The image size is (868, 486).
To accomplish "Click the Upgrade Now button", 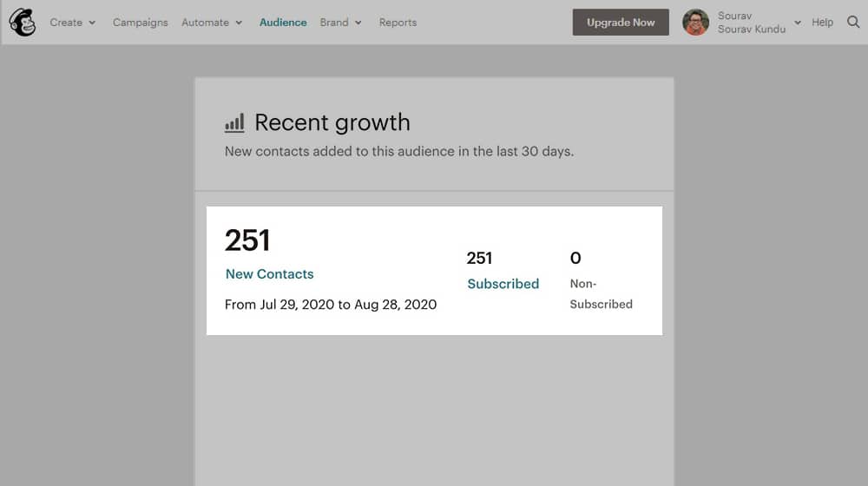I will click(x=621, y=23).
